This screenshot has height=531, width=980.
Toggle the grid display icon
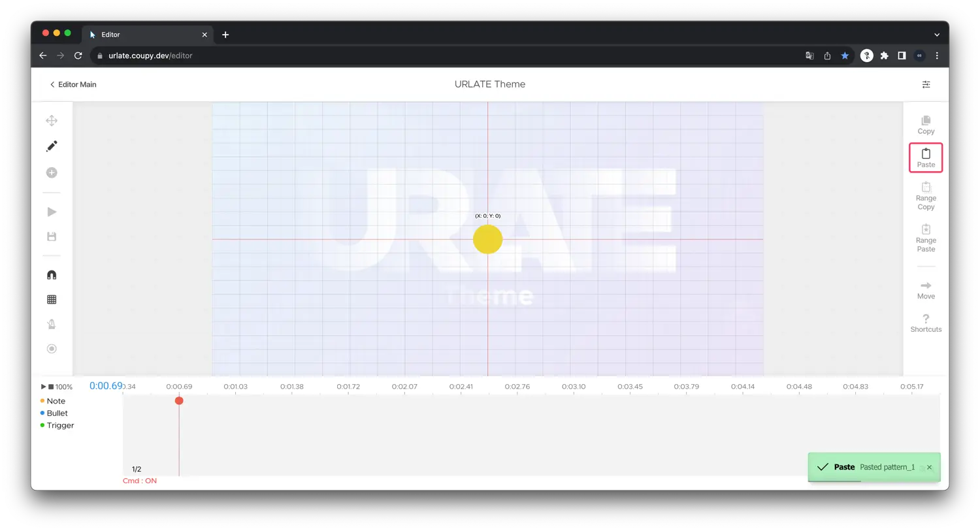tap(52, 300)
